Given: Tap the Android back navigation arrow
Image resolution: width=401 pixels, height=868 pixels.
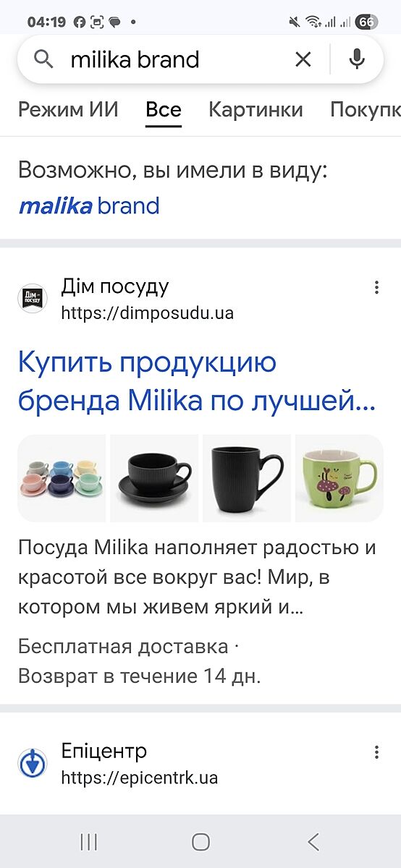Looking at the screenshot, I should pos(313,841).
